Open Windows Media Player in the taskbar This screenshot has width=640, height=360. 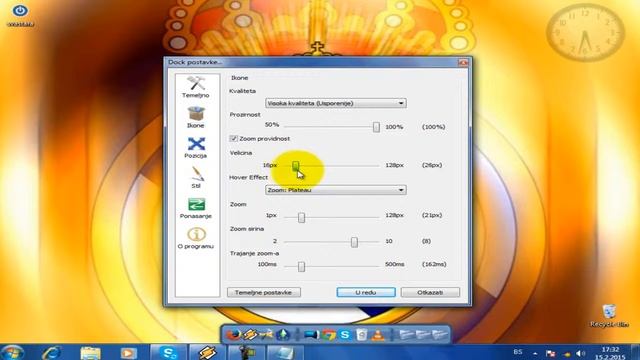129,353
